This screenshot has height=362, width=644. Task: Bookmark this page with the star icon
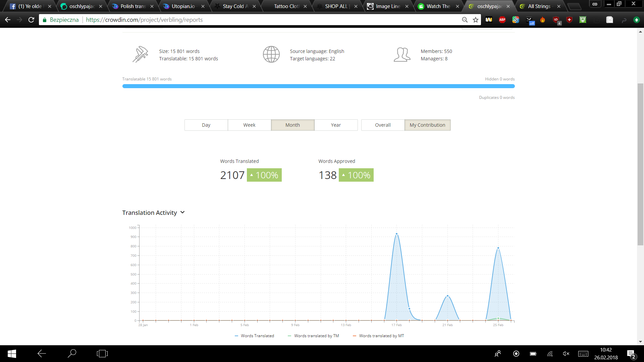click(x=476, y=20)
